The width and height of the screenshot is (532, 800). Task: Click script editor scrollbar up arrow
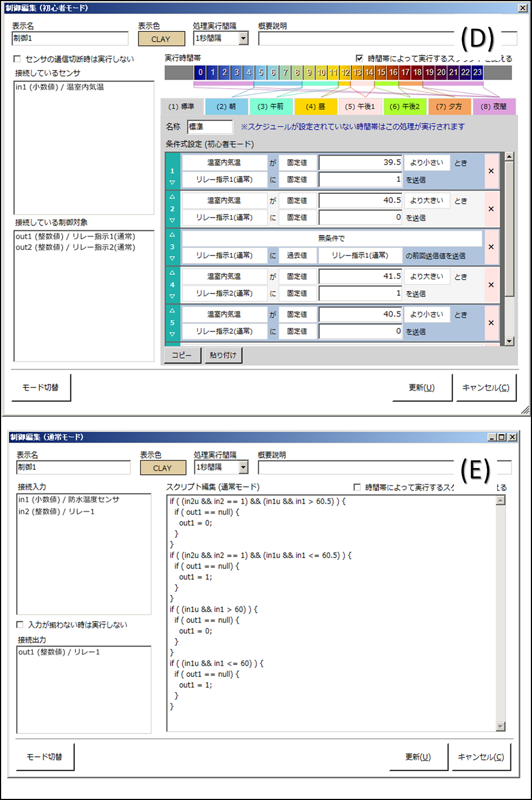pos(501,500)
